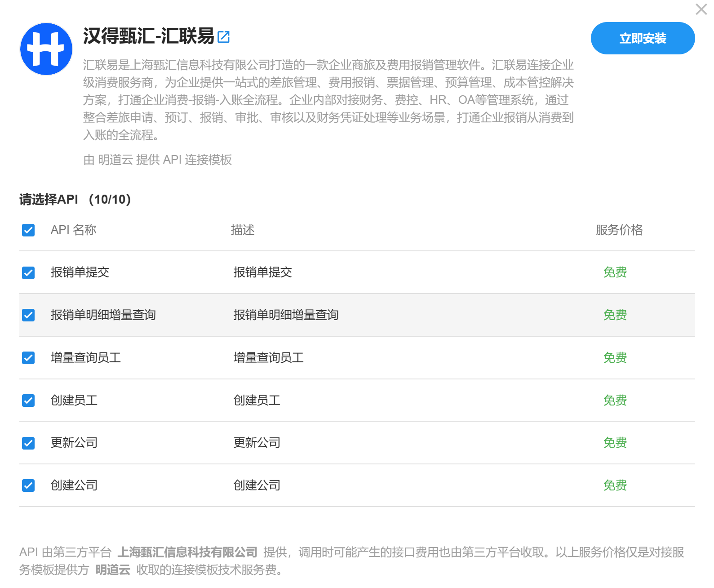
Task: Click the 描述 column header
Action: pos(243,230)
